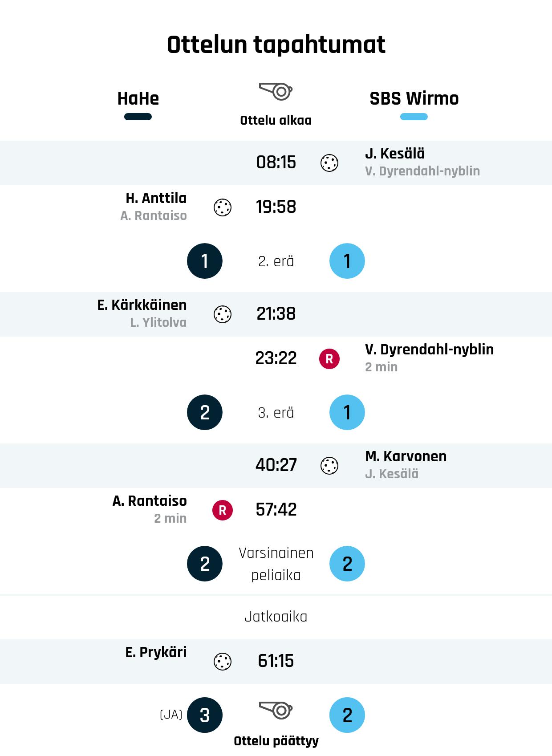
Task: Click the whistle icon above Ottelu alkaa
Action: pos(276,91)
